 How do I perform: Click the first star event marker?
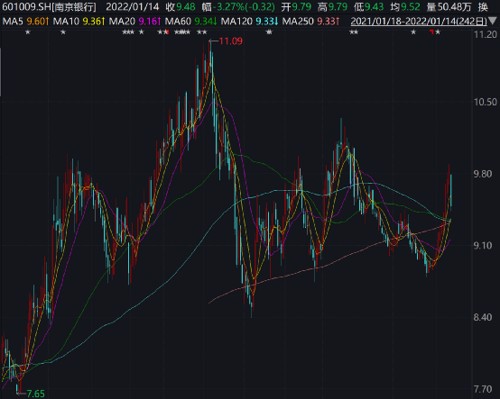(28, 33)
